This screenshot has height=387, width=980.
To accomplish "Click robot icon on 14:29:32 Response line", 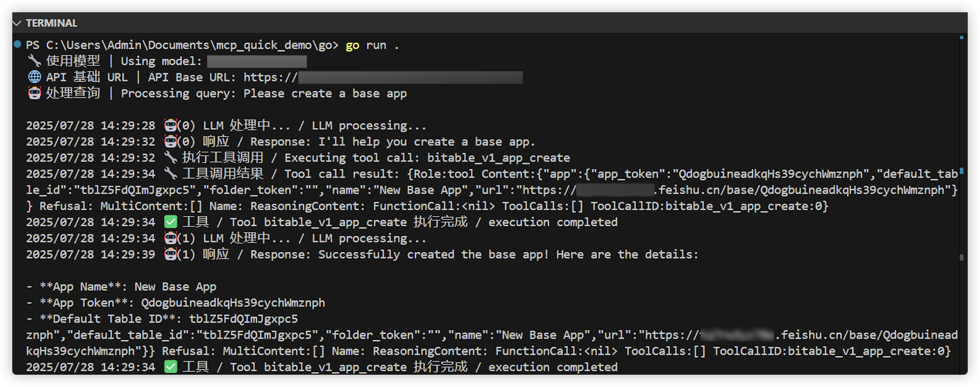I will [170, 141].
